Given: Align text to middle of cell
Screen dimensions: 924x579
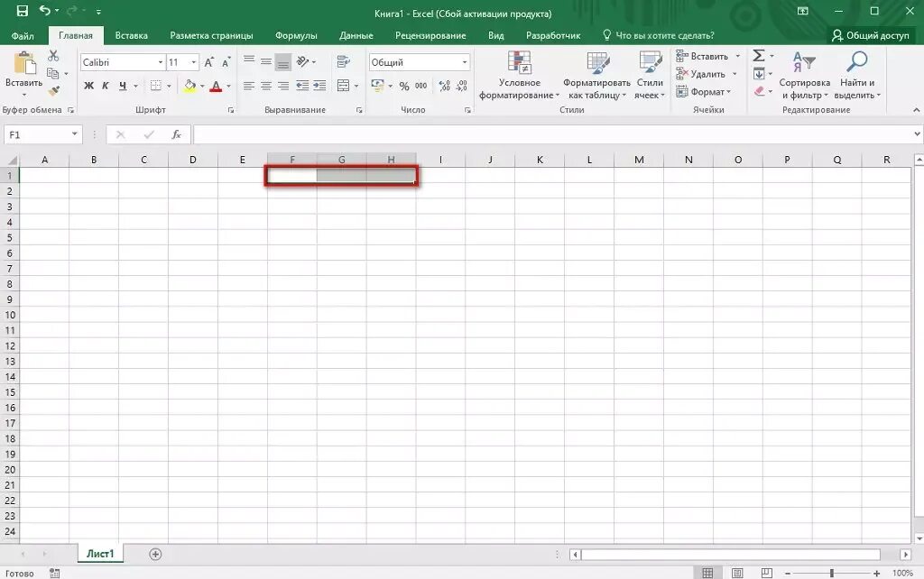Looking at the screenshot, I should 266,61.
